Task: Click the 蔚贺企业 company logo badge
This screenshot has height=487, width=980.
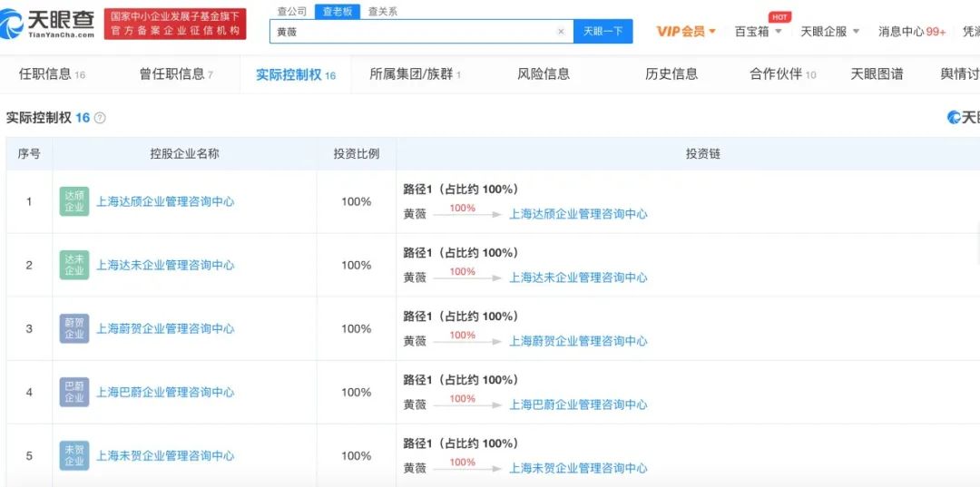Action: tap(74, 328)
